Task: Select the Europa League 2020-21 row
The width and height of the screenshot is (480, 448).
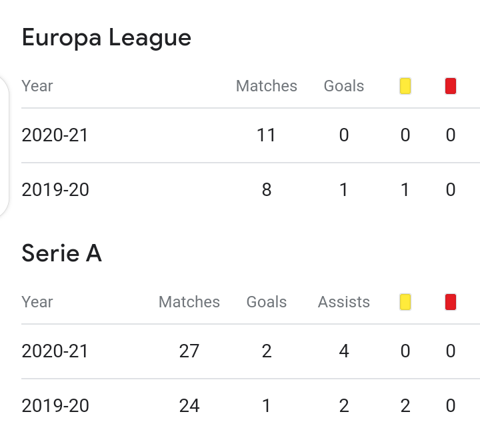Action: [x=251, y=135]
